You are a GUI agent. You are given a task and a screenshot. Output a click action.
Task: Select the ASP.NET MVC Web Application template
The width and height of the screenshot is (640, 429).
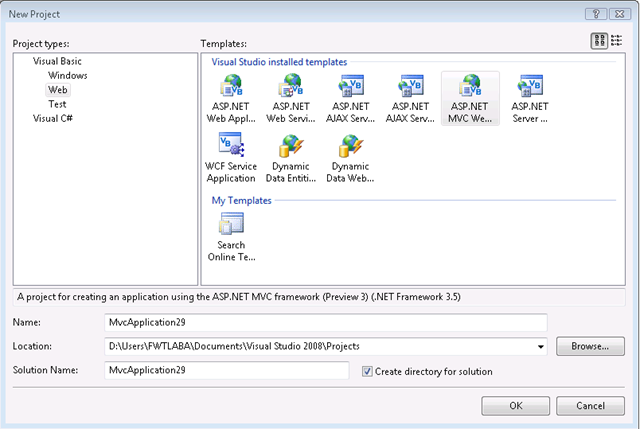[x=470, y=99]
